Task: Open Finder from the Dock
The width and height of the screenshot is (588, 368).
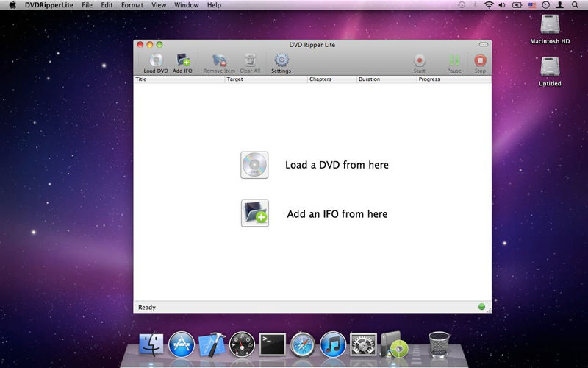Action: click(x=151, y=344)
